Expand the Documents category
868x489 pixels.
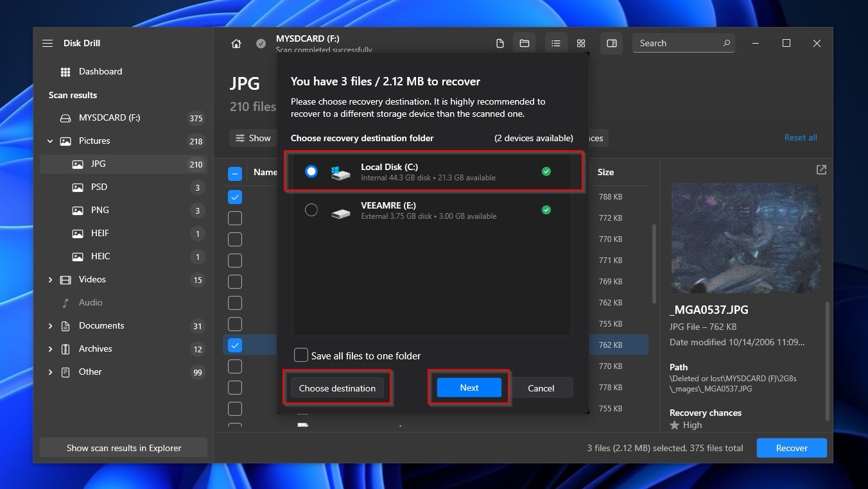pyautogui.click(x=50, y=326)
